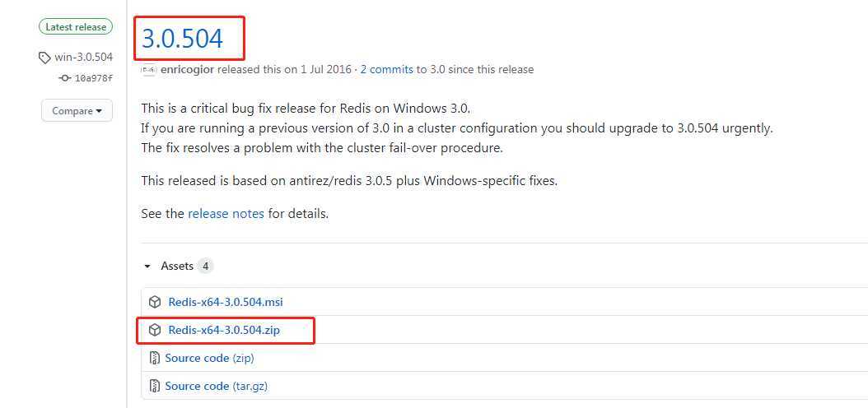Visit enricogior's profile link
868x408 pixels.
(x=188, y=70)
